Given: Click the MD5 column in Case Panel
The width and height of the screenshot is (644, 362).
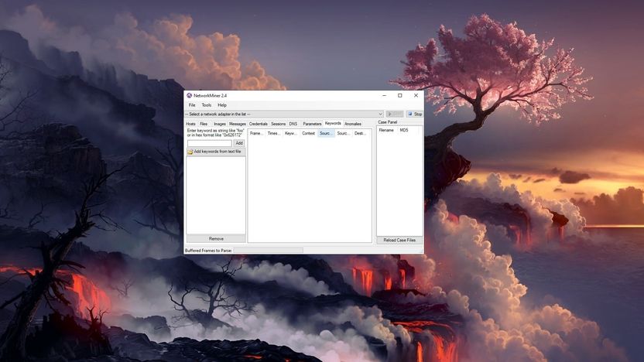Looking at the screenshot, I should (408, 130).
